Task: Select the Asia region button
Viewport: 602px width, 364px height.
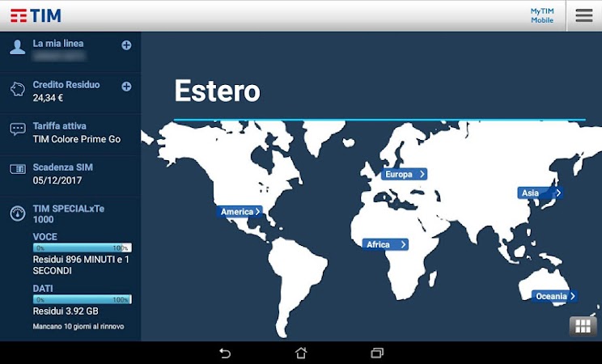Action: (541, 193)
